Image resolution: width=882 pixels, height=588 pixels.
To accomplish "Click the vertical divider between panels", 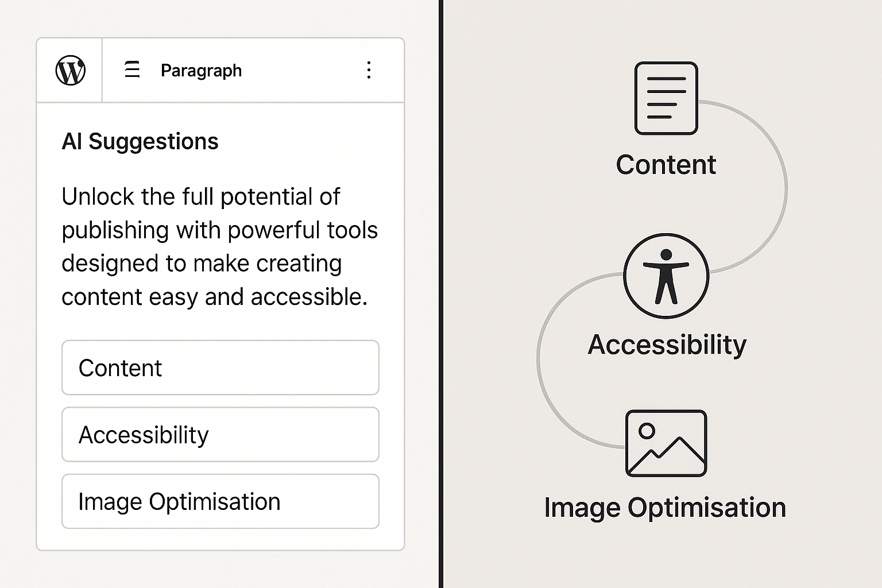I will tap(441, 294).
